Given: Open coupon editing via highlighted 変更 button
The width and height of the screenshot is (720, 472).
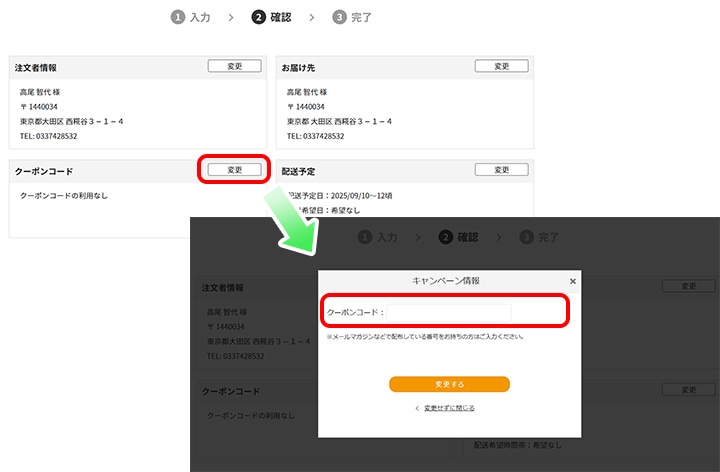Looking at the screenshot, I should click(235, 170).
